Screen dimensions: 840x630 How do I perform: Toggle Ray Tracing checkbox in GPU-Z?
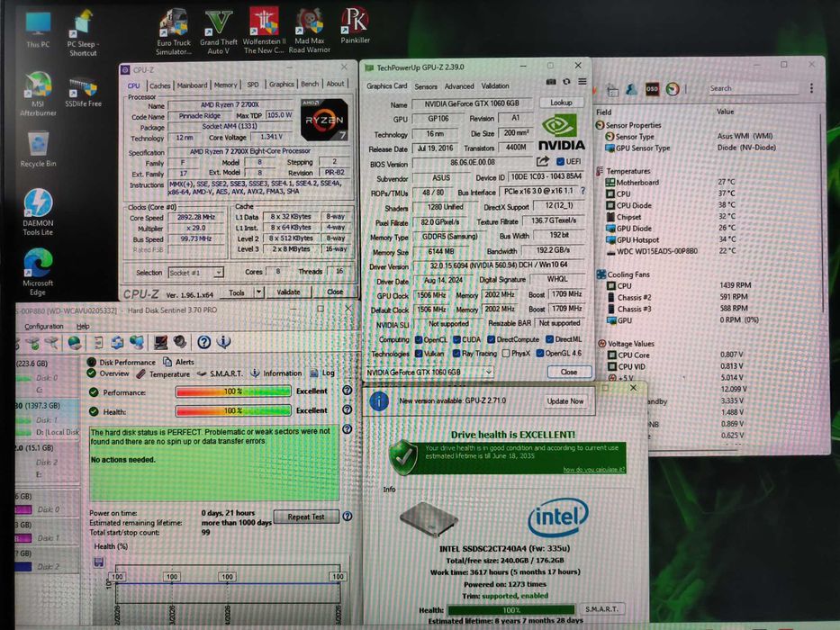pos(456,354)
